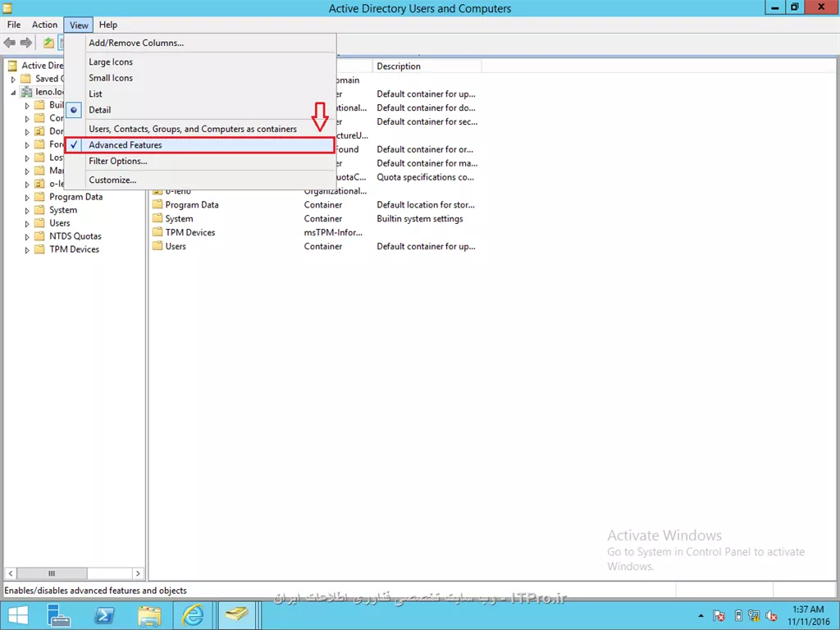Select the Users row name in list pane
840x630 pixels.
point(176,246)
